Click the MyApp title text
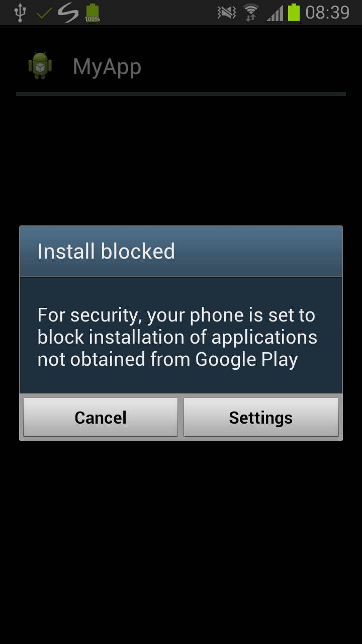 (107, 67)
